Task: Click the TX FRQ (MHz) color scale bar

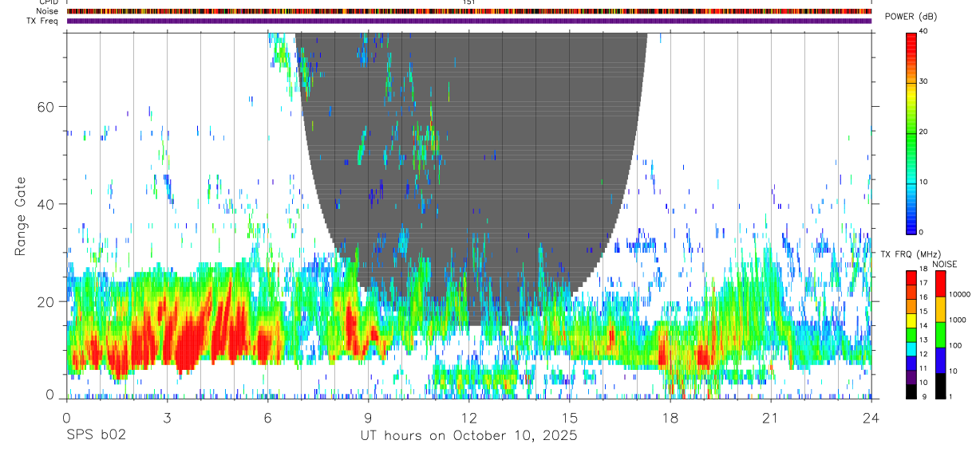Action: tap(911, 335)
